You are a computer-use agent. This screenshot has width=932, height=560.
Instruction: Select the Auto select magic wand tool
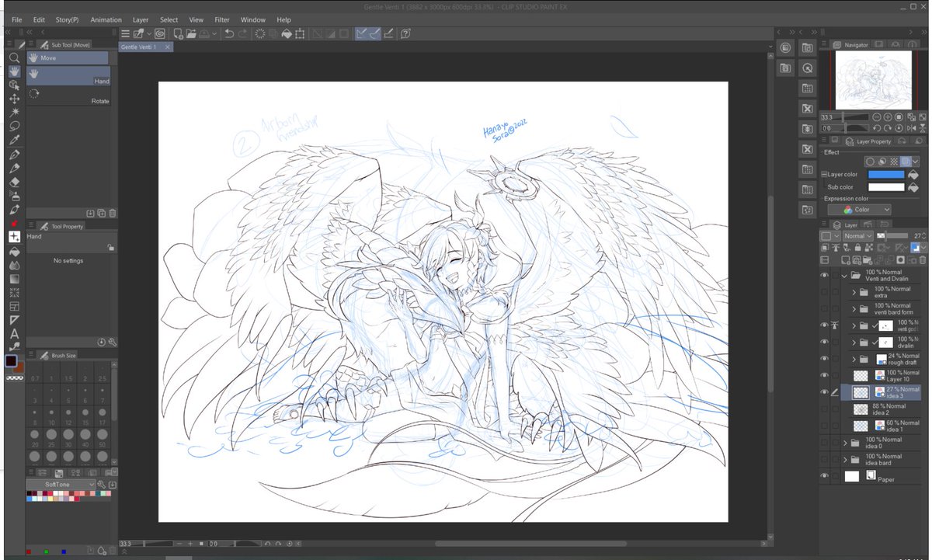14,113
